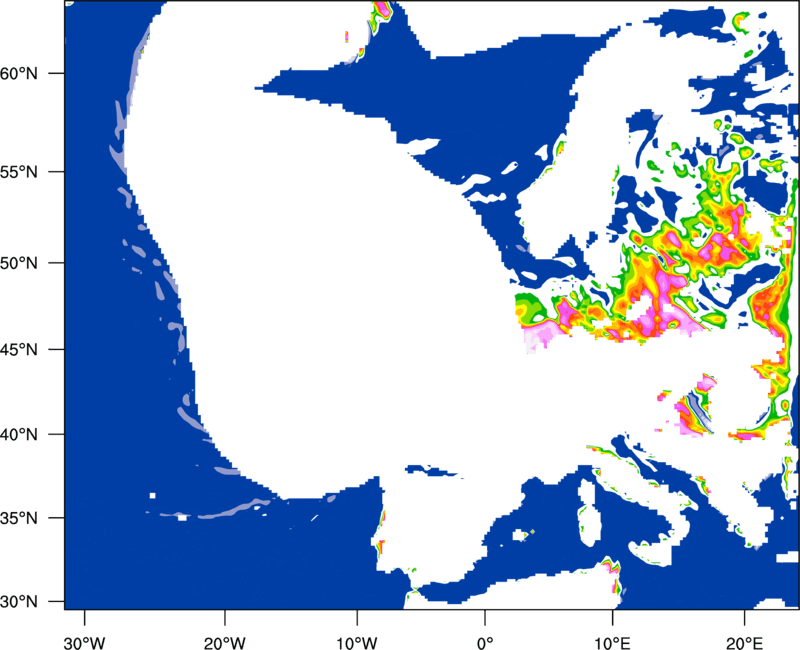Click the 40°N latitude label
This screenshot has width=800, height=650.
[19, 435]
